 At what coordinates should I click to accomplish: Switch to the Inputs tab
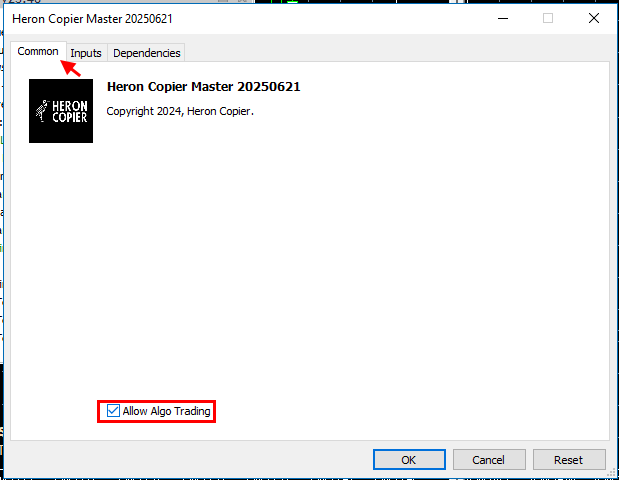(x=86, y=53)
